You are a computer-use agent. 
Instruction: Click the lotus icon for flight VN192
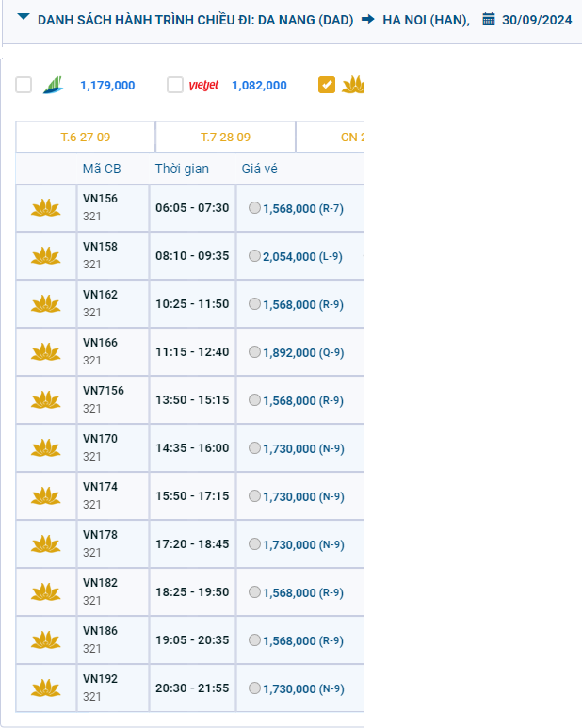(x=45, y=688)
